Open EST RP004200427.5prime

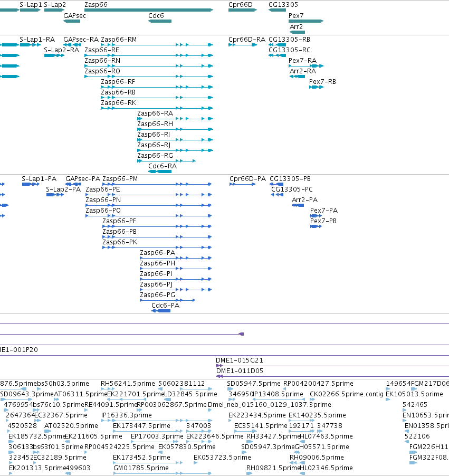coord(318,384)
